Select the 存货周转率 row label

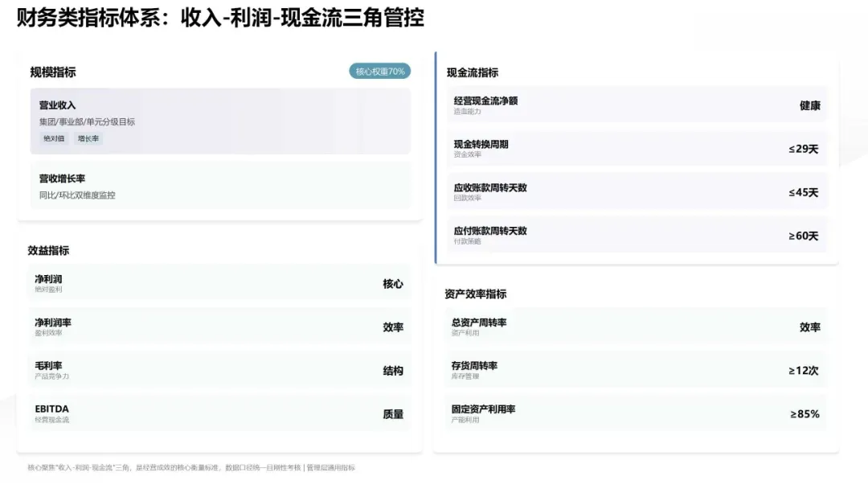474,365
